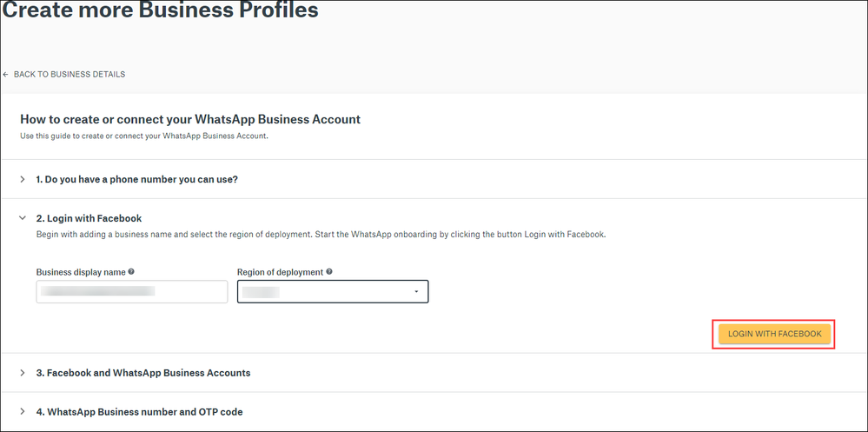Focus the Business display name input field
The width and height of the screenshot is (868, 432).
[132, 292]
